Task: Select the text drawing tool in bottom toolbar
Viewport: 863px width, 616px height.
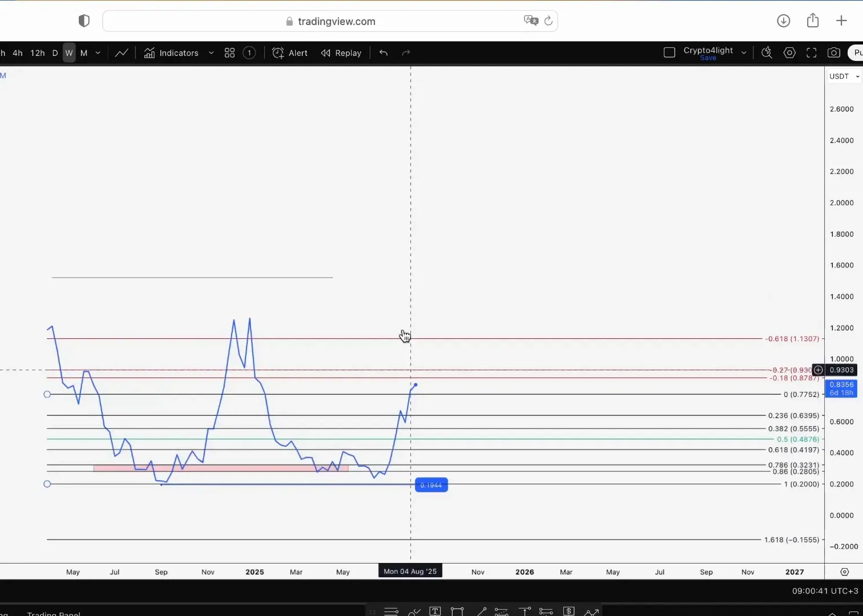Action: point(435,611)
